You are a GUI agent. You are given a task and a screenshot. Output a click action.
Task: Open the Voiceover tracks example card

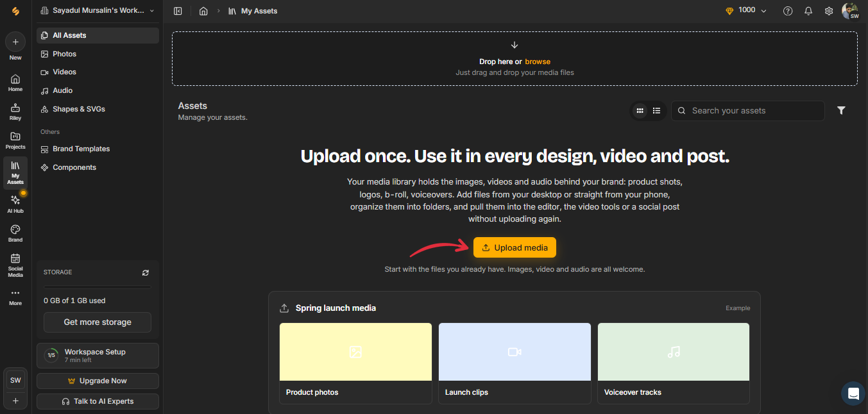(x=674, y=363)
